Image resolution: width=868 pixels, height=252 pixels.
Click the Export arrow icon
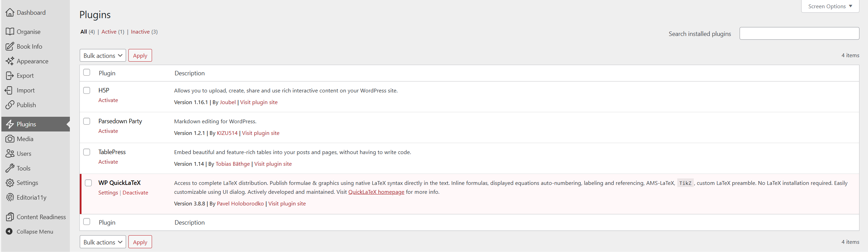coord(10,76)
